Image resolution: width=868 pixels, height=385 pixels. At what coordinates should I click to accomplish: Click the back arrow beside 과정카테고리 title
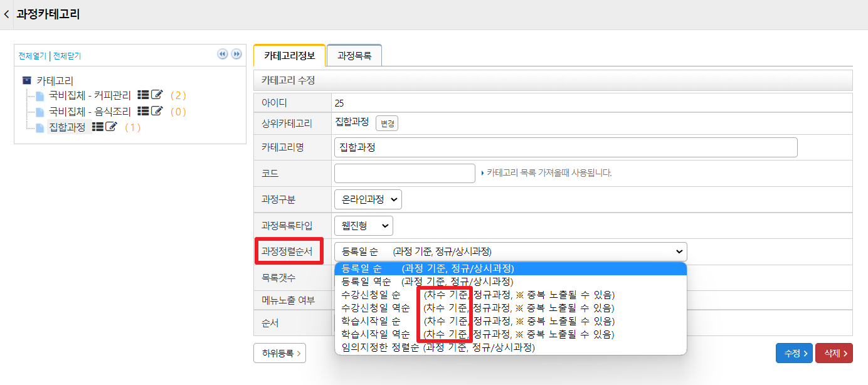(7, 14)
